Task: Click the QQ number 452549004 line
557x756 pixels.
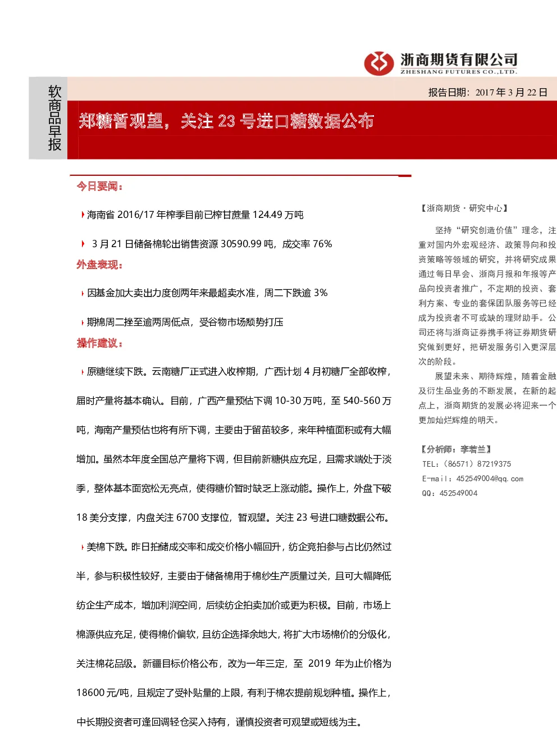Action: (450, 493)
